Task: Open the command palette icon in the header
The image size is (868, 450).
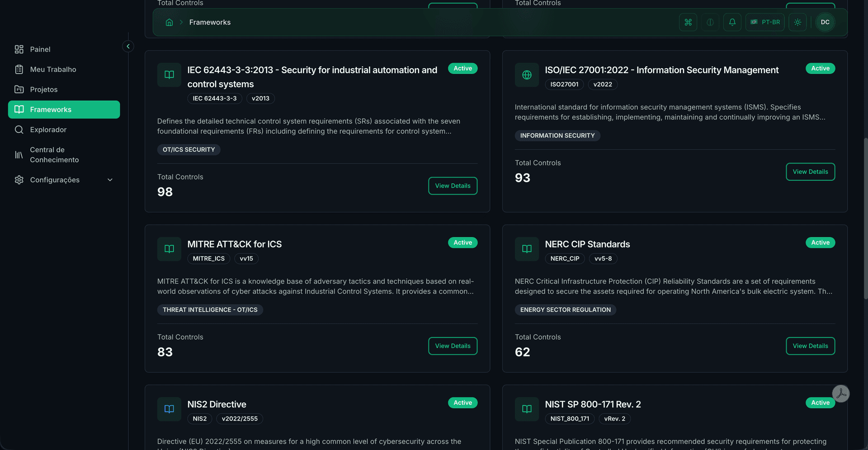Action: [688, 22]
